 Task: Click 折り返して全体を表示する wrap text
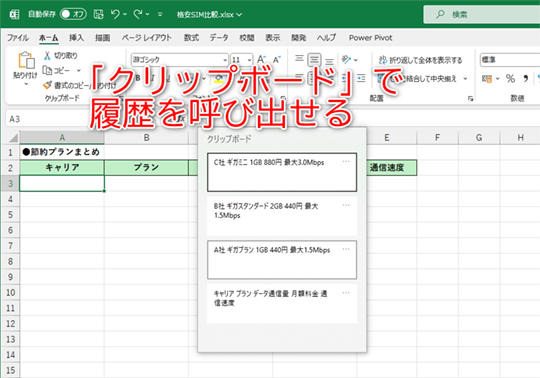click(420, 60)
